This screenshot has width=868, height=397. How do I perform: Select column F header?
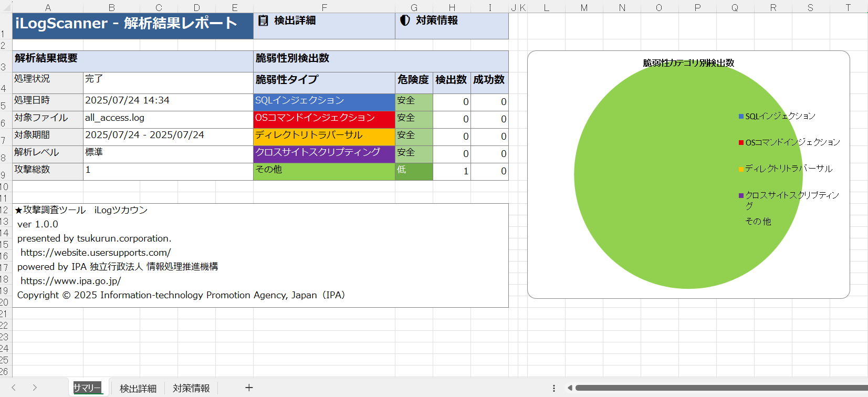324,7
